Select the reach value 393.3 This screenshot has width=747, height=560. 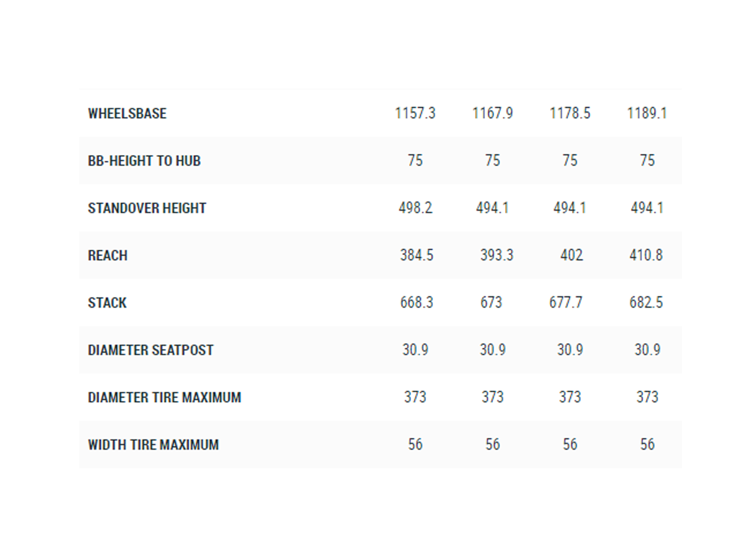pyautogui.click(x=496, y=255)
